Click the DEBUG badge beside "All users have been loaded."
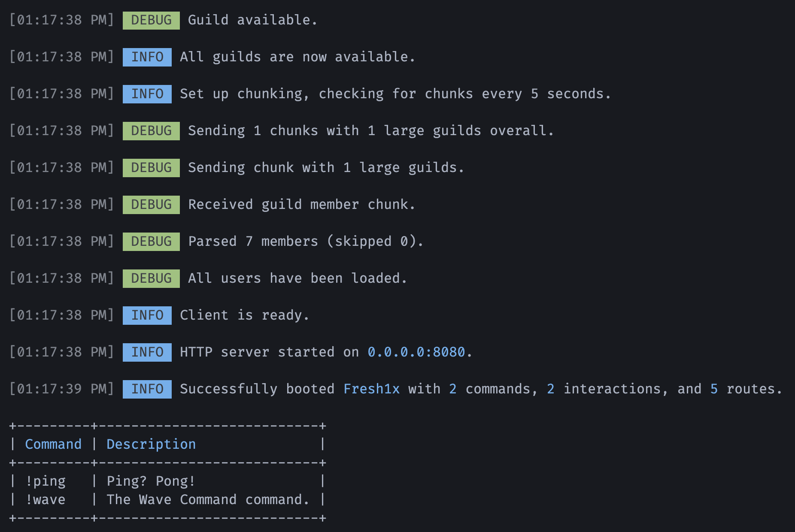This screenshot has height=532, width=795. pyautogui.click(x=151, y=278)
